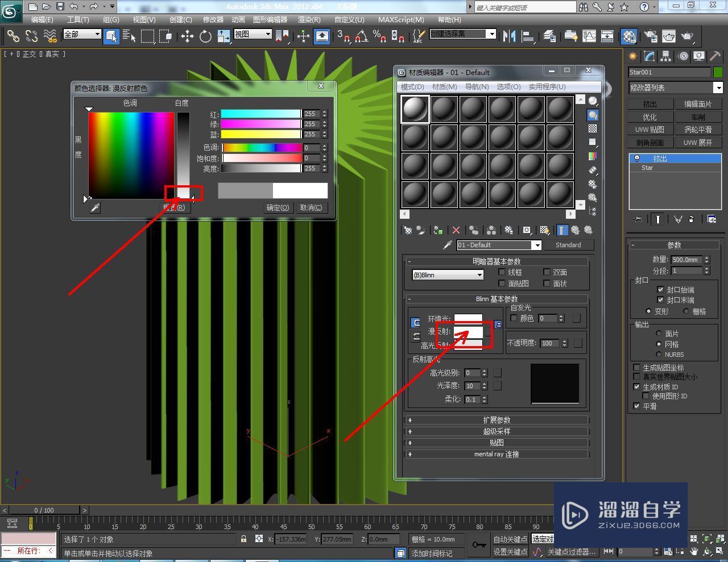Open the 视图 reference coordinate dropdown
The width and height of the screenshot is (728, 562).
253,34
